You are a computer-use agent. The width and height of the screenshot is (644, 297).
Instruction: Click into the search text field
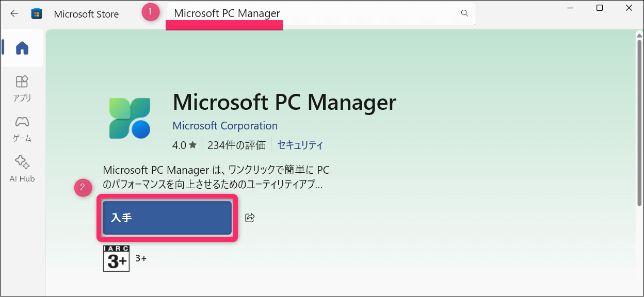click(310, 13)
